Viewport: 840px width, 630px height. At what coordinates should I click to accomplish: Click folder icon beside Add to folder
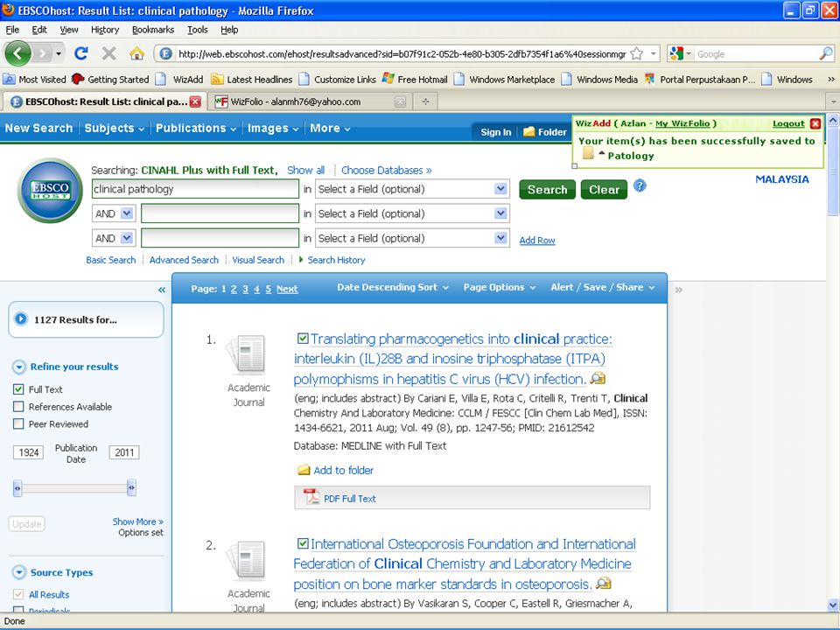click(x=304, y=471)
